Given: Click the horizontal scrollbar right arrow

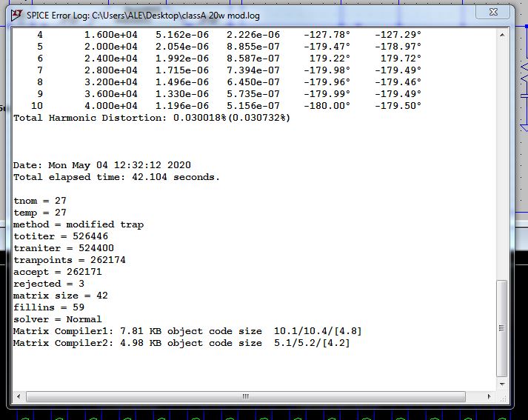Looking at the screenshot, I should (x=489, y=396).
